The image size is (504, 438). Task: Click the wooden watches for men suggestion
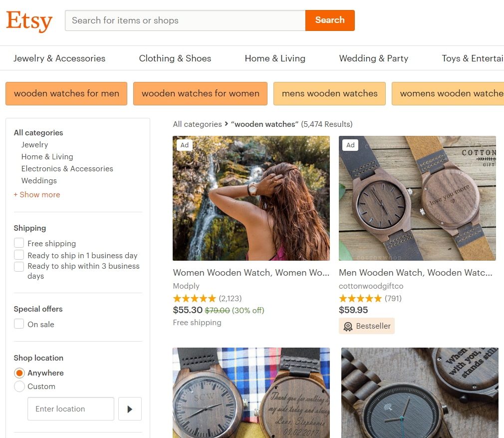click(66, 93)
